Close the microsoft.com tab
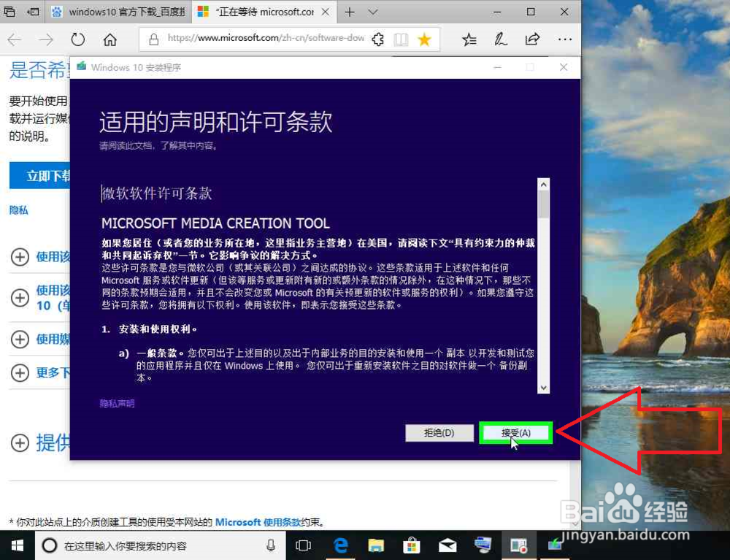Viewport: 730px width, 560px height. [326, 12]
